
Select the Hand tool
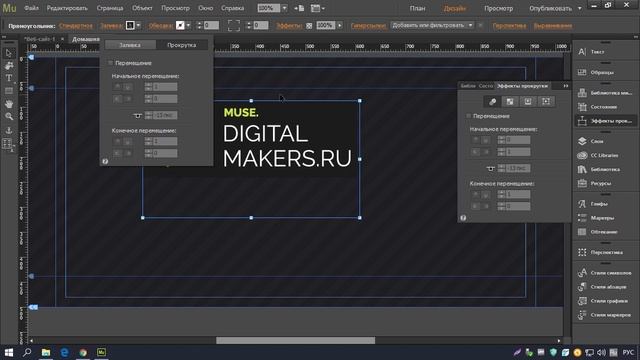[9, 104]
